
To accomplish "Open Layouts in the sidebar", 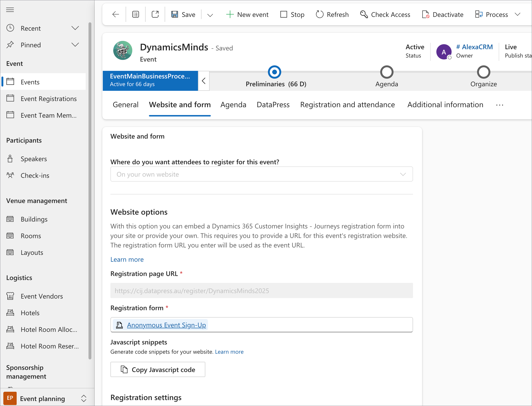I will click(43, 252).
